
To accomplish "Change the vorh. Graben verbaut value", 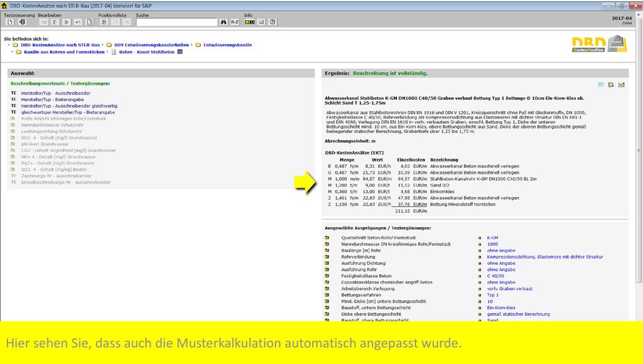I will click(x=510, y=289).
